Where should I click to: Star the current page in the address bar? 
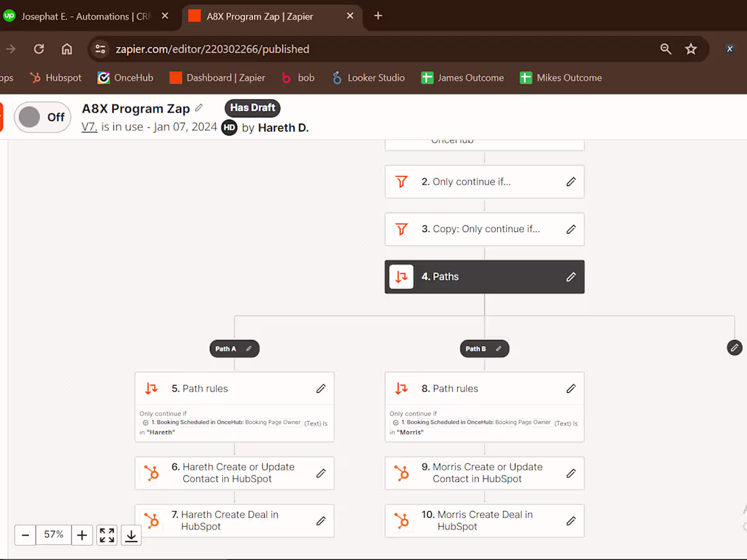(691, 49)
